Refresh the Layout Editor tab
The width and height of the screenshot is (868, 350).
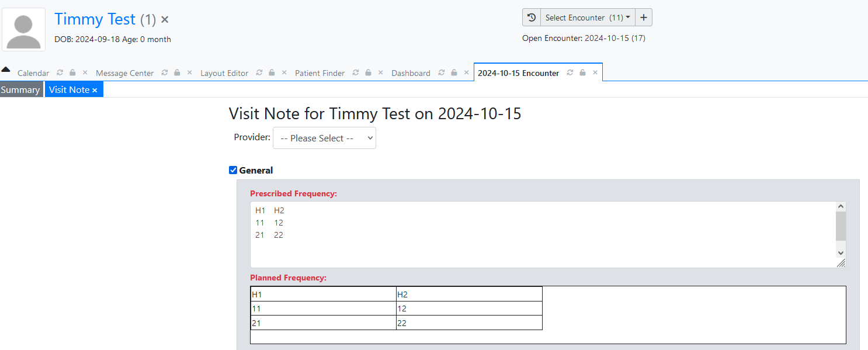tap(259, 72)
